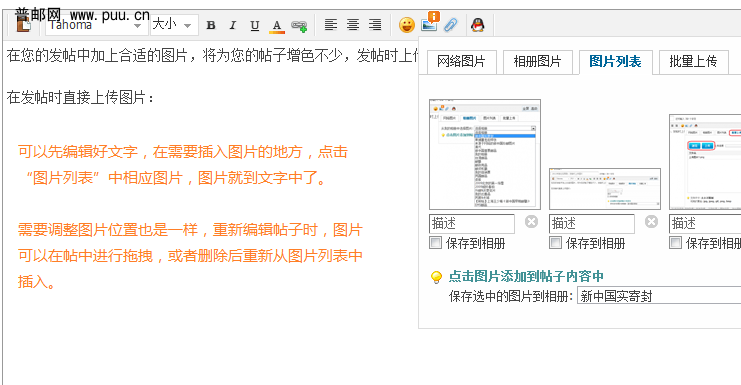Remove the first image with its X icon
Image resolution: width=741 pixels, height=385 pixels.
click(531, 222)
